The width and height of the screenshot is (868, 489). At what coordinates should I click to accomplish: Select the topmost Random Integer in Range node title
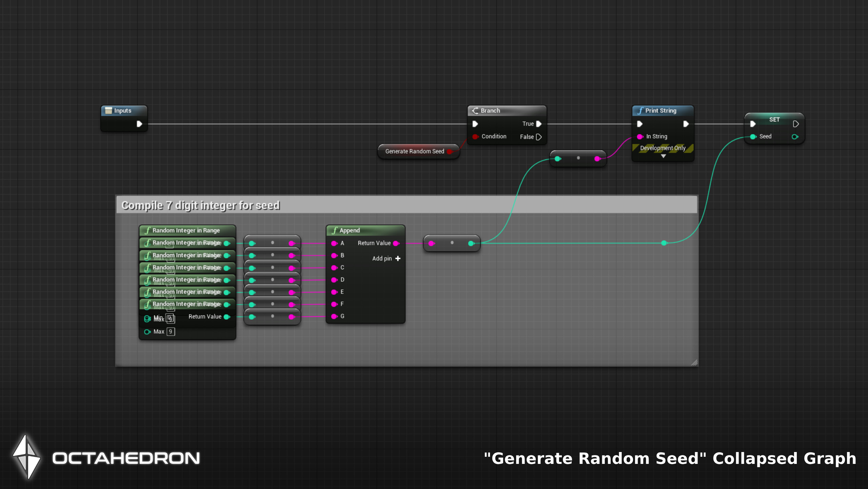point(186,230)
